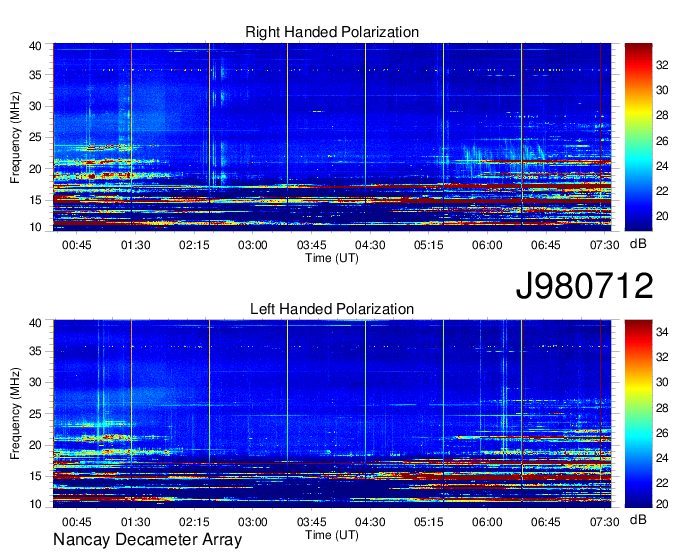The height and width of the screenshot is (552, 680).
Task: Click the dB unit label of Left Handed colorbar
Action: tap(638, 520)
